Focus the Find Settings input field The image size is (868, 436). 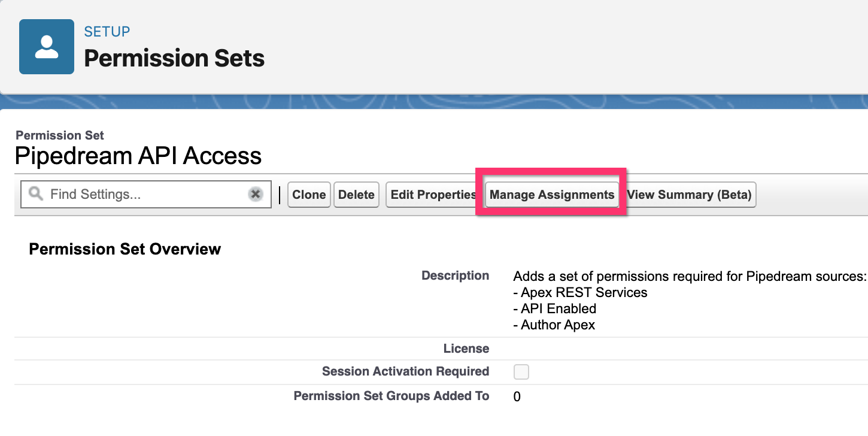[x=144, y=195]
